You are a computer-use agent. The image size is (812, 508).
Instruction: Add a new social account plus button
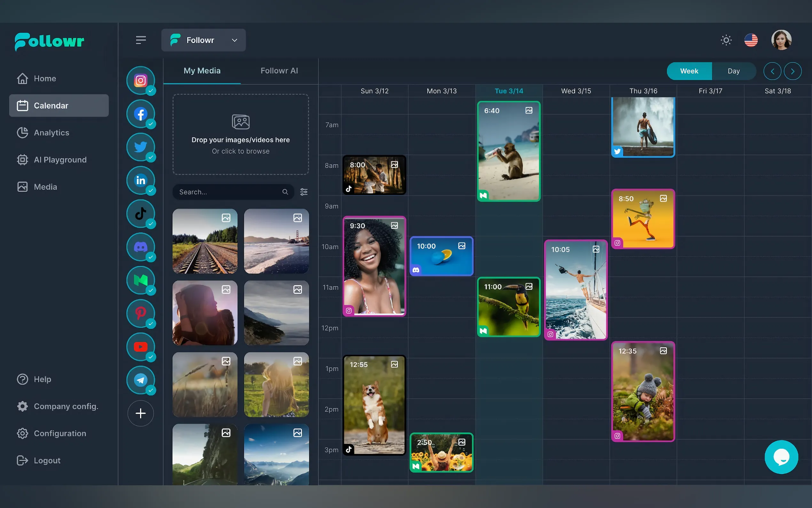tap(140, 413)
